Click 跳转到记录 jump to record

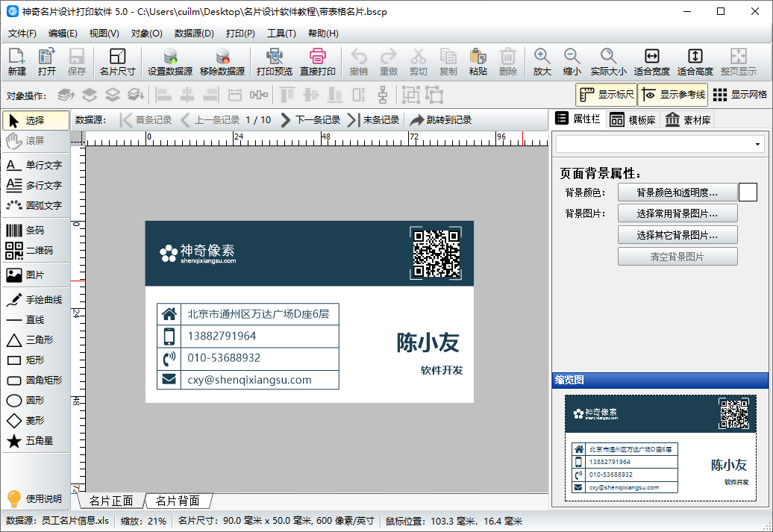tap(441, 120)
